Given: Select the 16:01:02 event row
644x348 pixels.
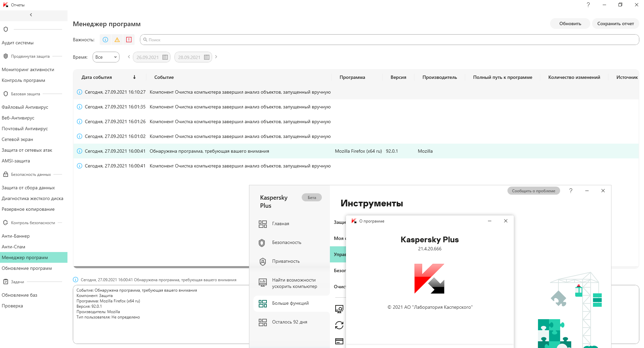Looking at the screenshot, I should coord(356,136).
